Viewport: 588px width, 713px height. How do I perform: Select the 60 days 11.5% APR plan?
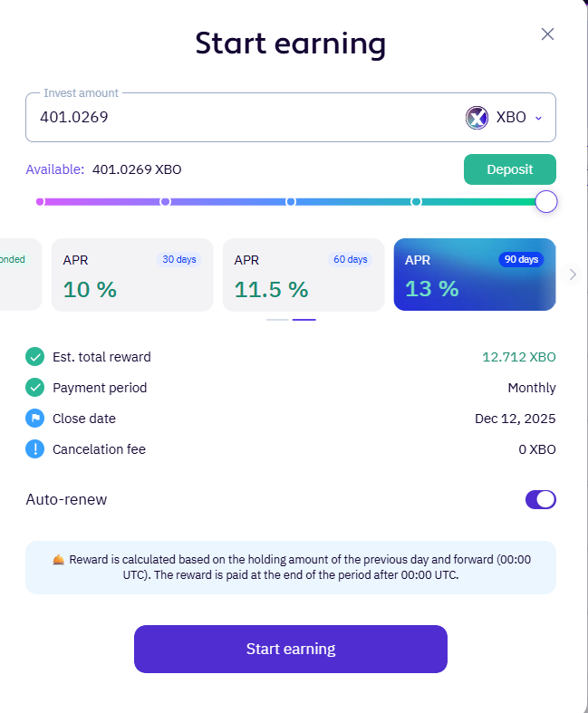click(303, 275)
